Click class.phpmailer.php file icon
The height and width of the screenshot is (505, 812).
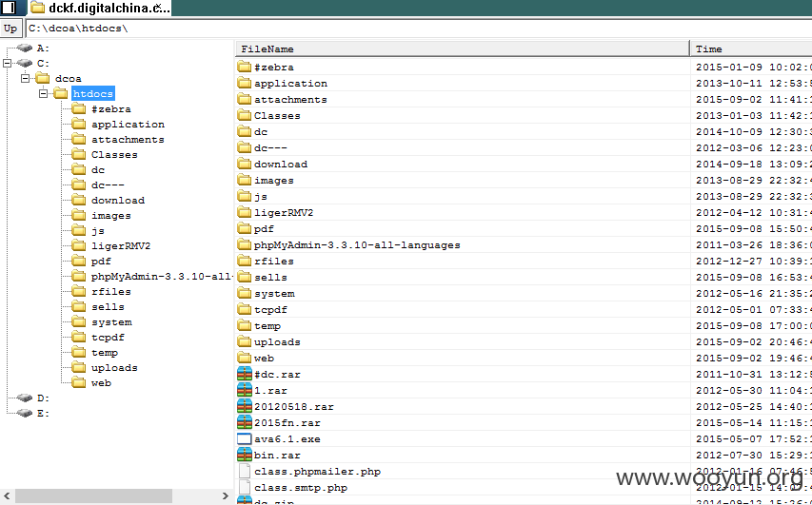tap(245, 472)
